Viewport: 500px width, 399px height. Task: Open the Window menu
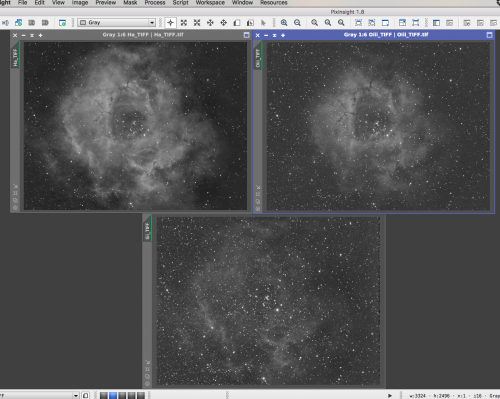[242, 3]
